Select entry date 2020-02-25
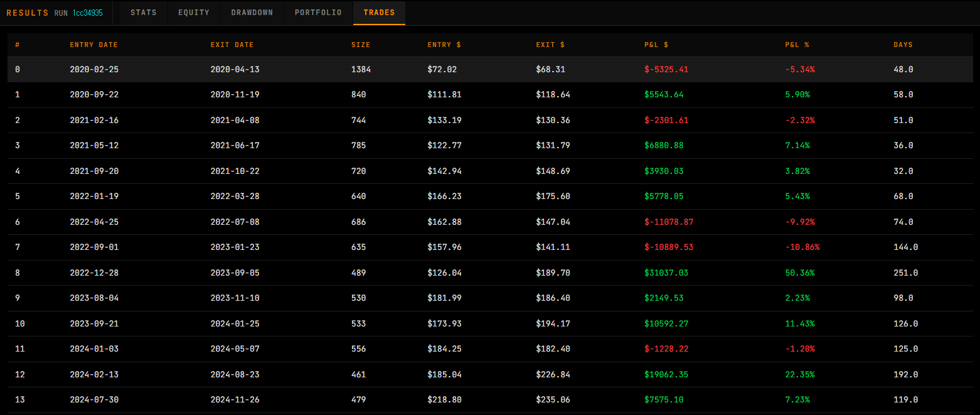 click(94, 70)
